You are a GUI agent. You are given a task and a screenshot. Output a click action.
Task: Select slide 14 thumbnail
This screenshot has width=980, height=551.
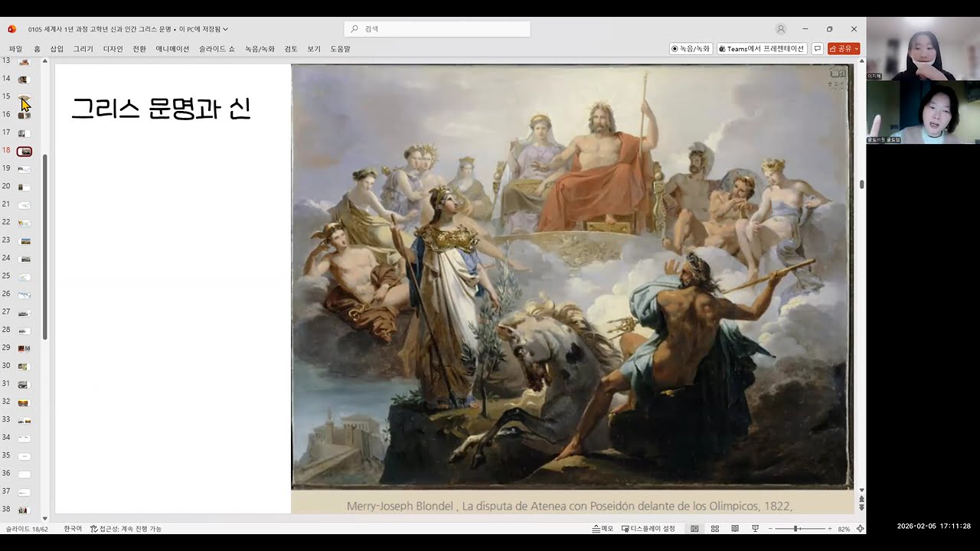[x=24, y=79]
